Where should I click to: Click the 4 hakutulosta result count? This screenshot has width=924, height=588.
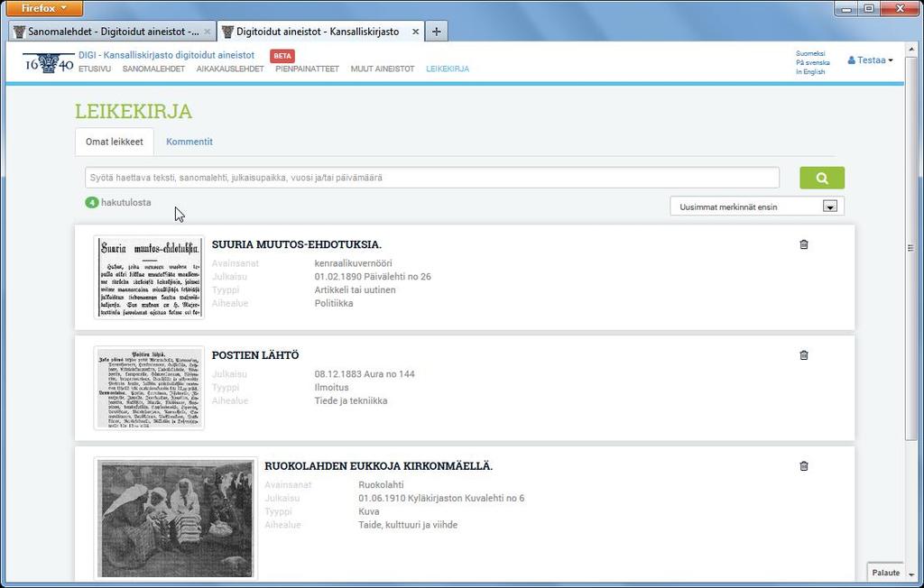coord(118,203)
